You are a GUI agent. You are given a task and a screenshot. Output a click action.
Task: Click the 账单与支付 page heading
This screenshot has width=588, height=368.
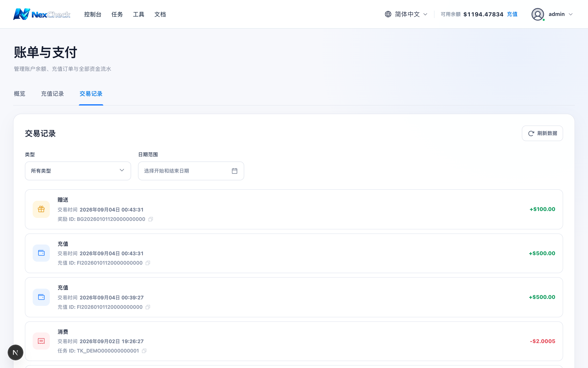(x=46, y=52)
